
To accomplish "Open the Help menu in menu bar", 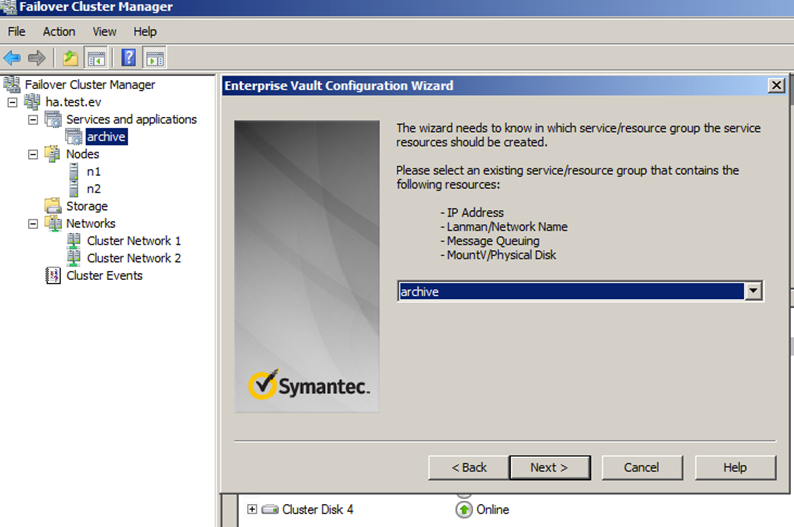I will tap(145, 31).
